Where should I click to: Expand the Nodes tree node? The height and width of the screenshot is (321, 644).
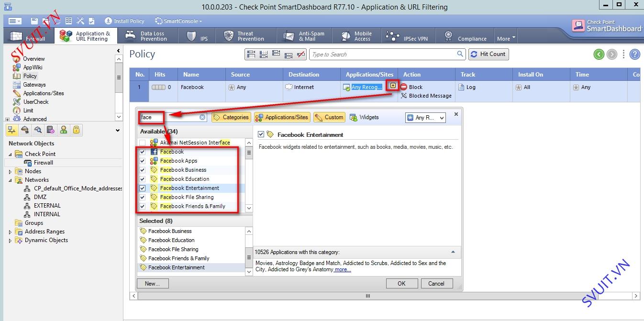click(10, 171)
